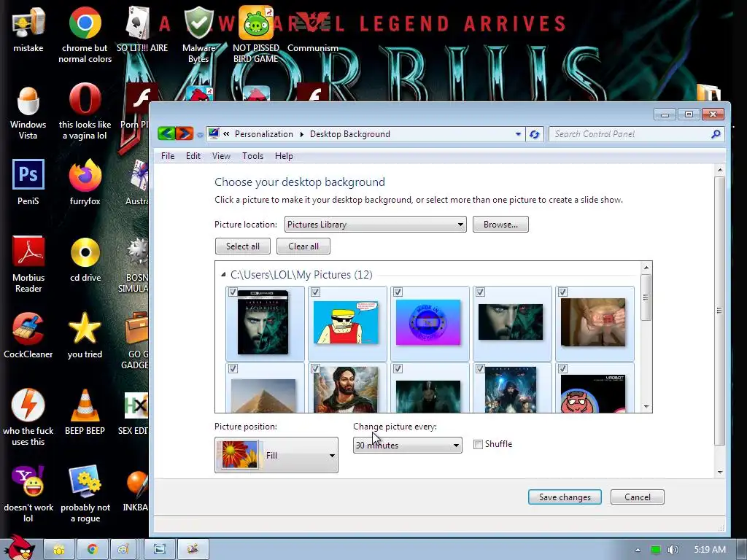Open the CCleaner brush desktop icon

pos(28,329)
